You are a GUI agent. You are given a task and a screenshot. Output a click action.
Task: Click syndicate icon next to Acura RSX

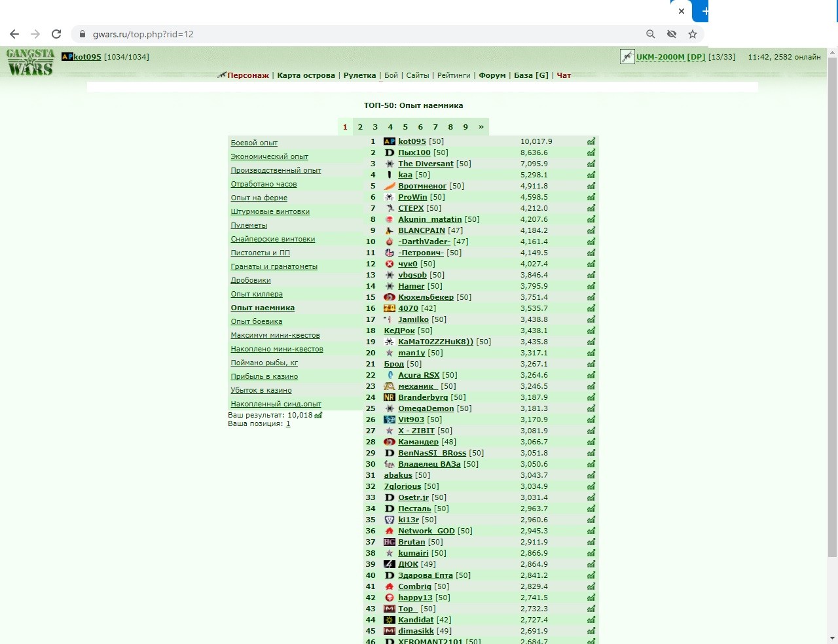[x=390, y=375]
